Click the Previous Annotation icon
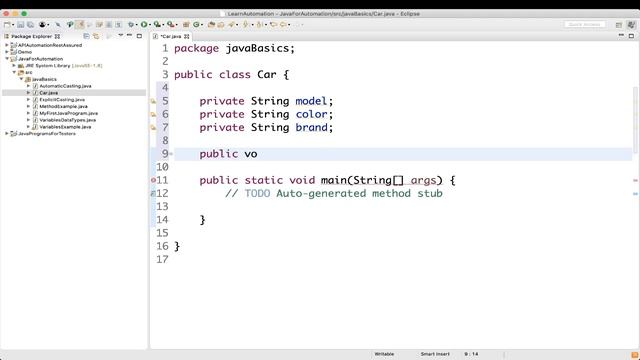The image size is (640, 360). tap(260, 25)
